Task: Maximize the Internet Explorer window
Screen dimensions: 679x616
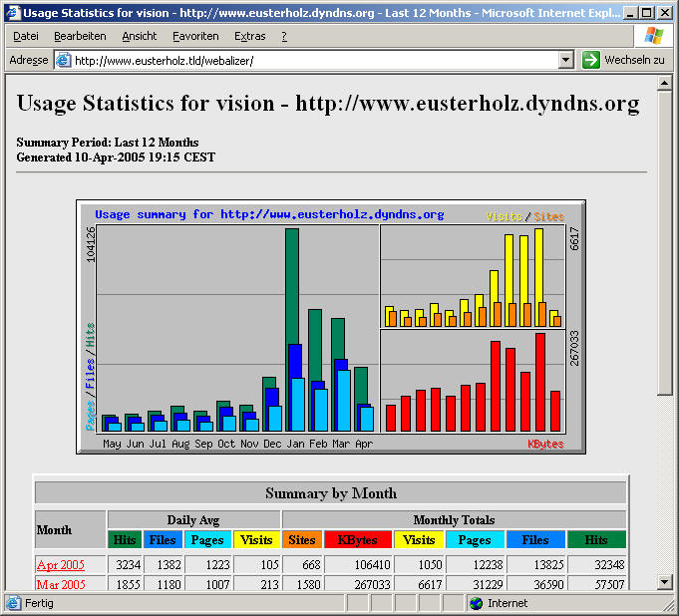Action: coord(648,13)
